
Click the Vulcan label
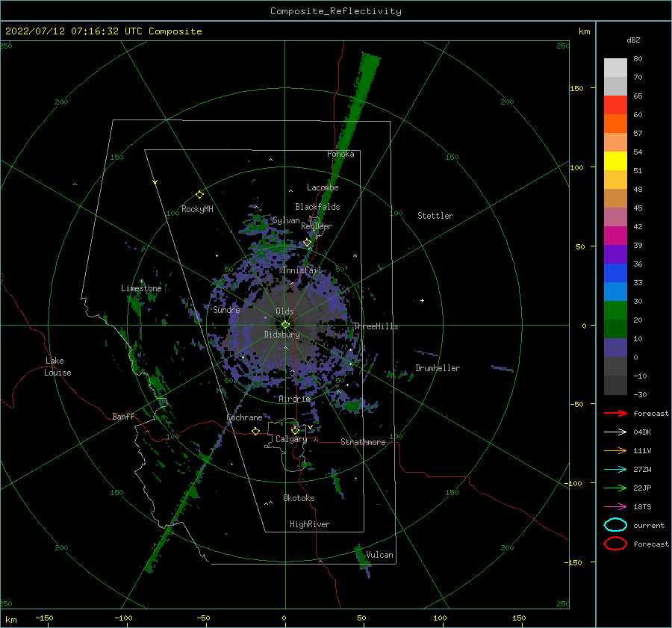(380, 555)
